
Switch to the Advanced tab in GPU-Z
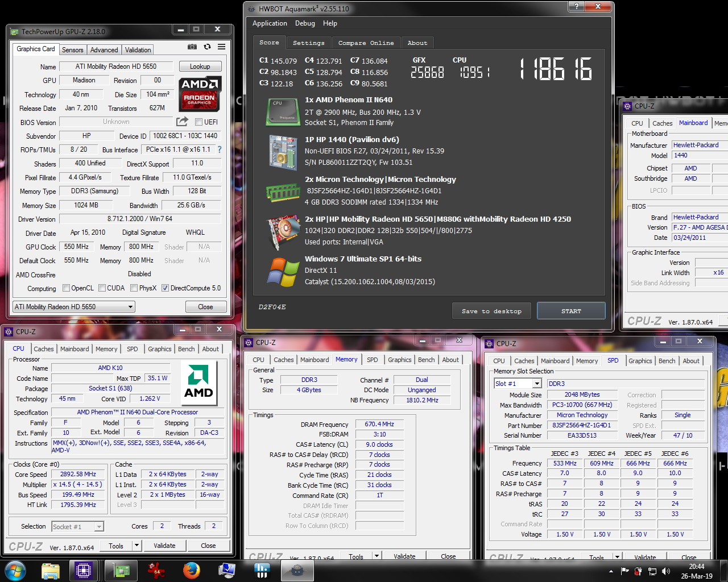[x=104, y=50]
